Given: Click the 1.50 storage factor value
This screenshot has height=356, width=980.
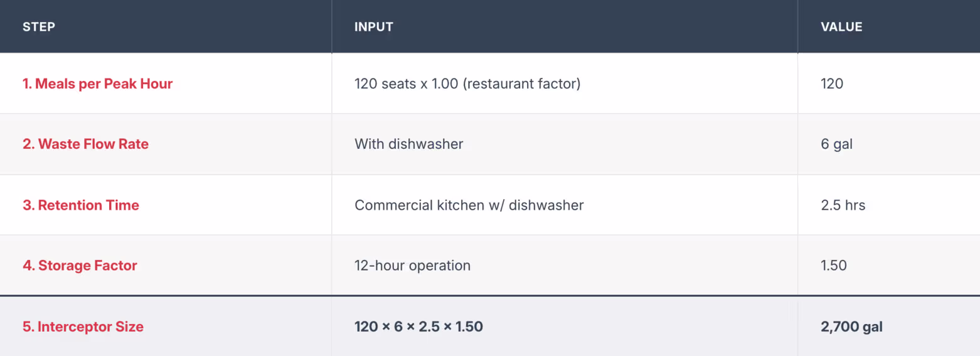Looking at the screenshot, I should pyautogui.click(x=834, y=266).
